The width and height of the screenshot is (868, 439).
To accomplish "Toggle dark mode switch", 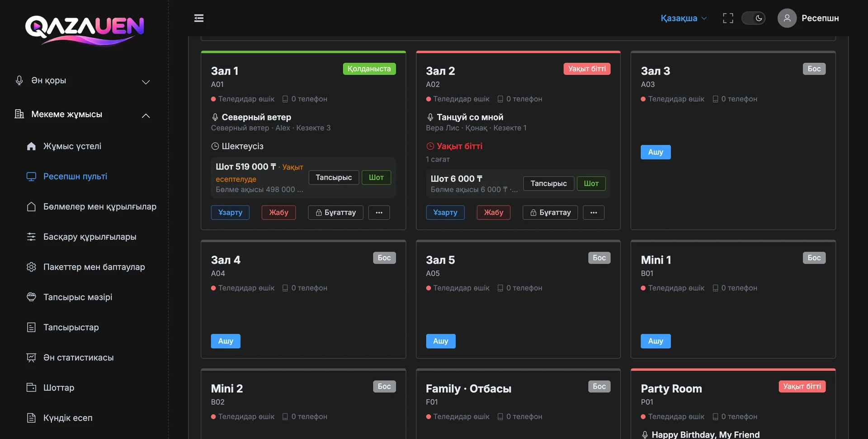I will [x=753, y=18].
